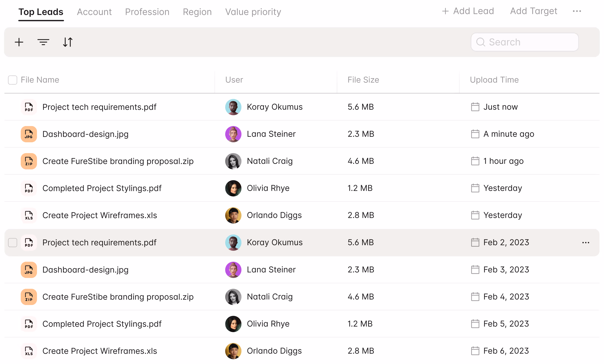Click the Add Target button
This screenshot has width=604, height=364.
coord(533,11)
